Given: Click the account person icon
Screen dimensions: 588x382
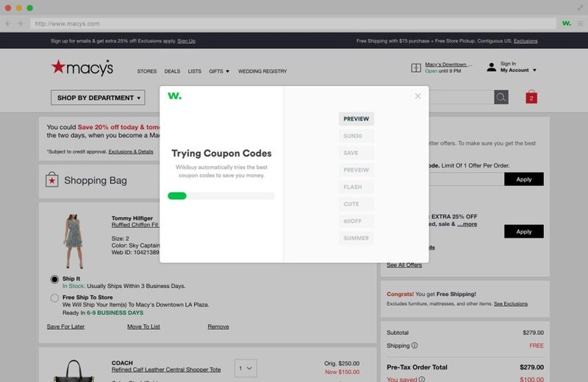Looking at the screenshot, I should point(491,67).
